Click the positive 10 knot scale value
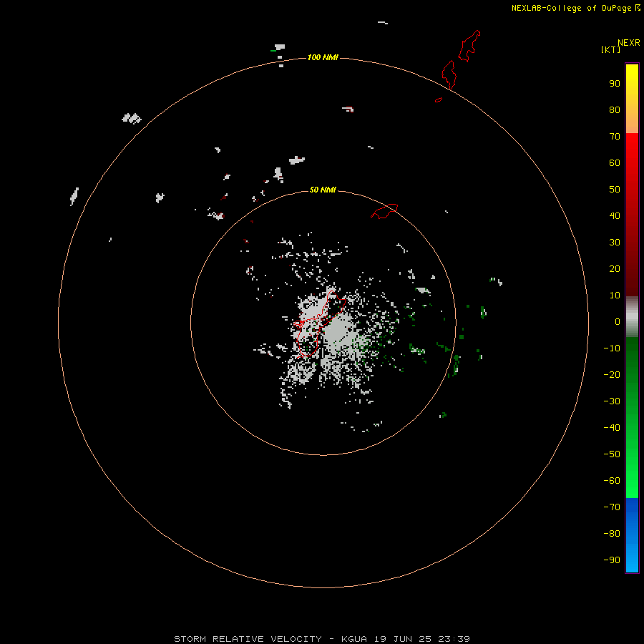644x644 pixels. point(615,296)
